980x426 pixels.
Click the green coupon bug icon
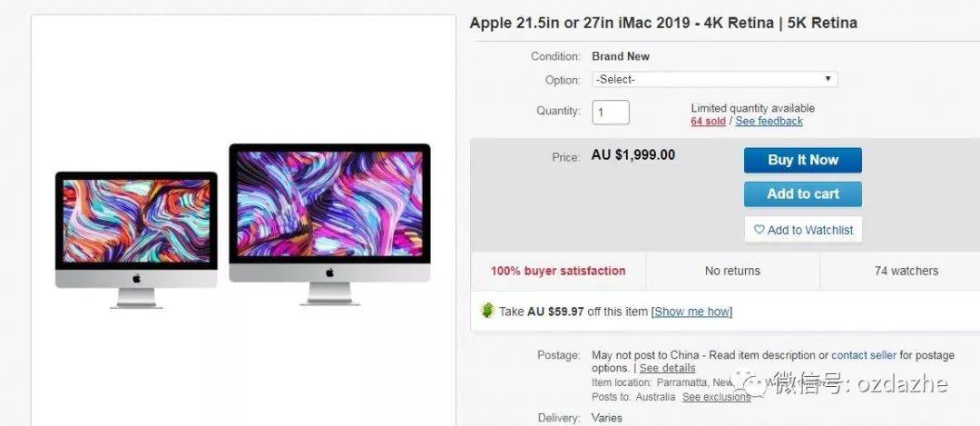[487, 311]
